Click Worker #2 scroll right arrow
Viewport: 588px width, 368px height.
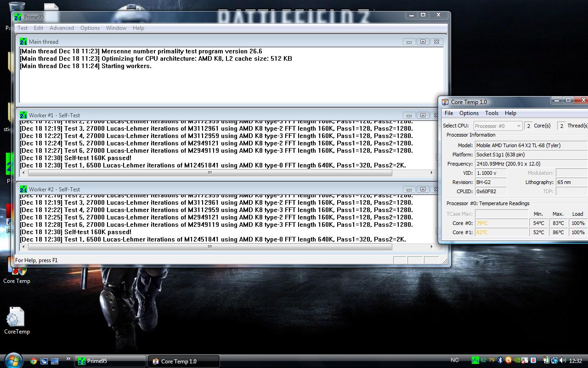(x=431, y=247)
